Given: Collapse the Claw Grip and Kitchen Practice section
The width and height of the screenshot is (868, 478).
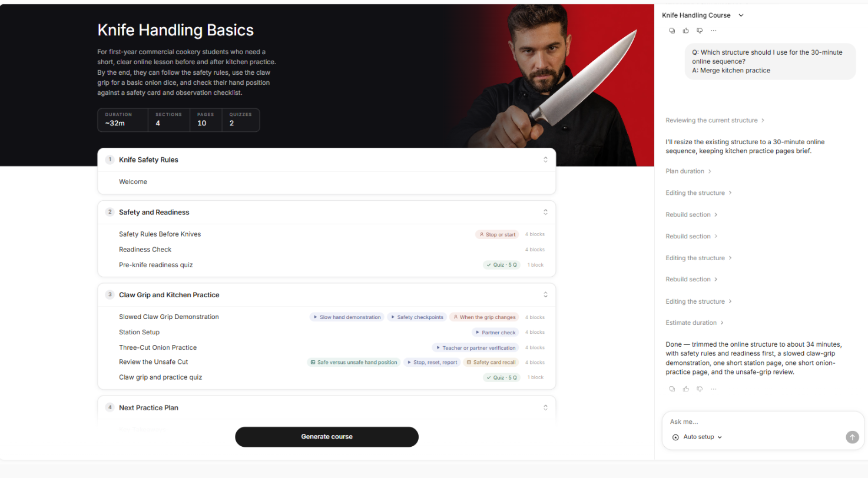Looking at the screenshot, I should (x=545, y=295).
